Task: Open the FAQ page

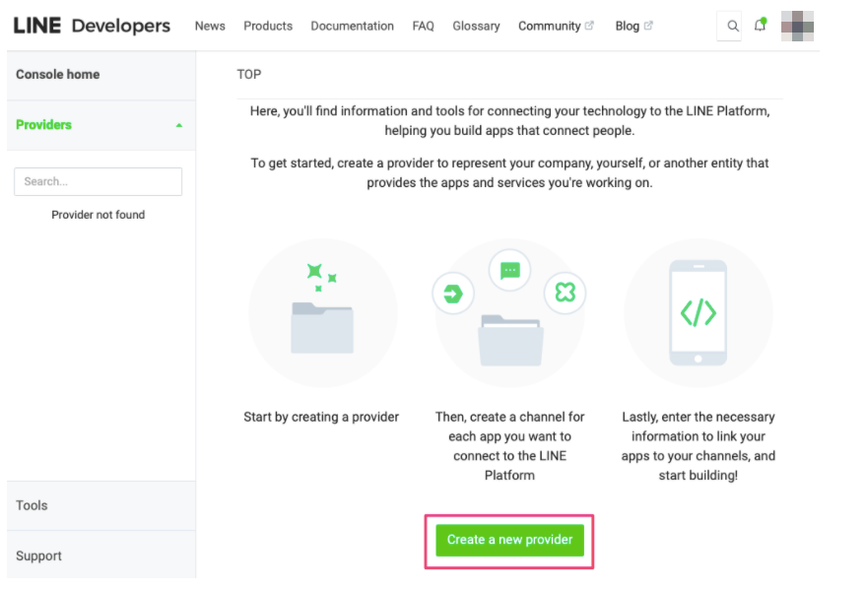Action: point(423,26)
